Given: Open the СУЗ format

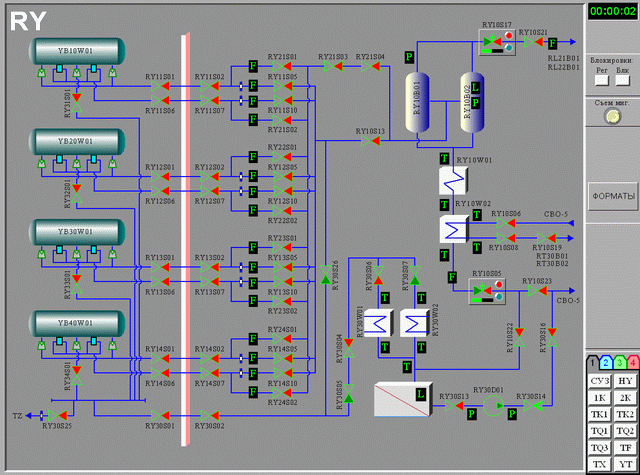Looking at the screenshot, I should [x=600, y=381].
